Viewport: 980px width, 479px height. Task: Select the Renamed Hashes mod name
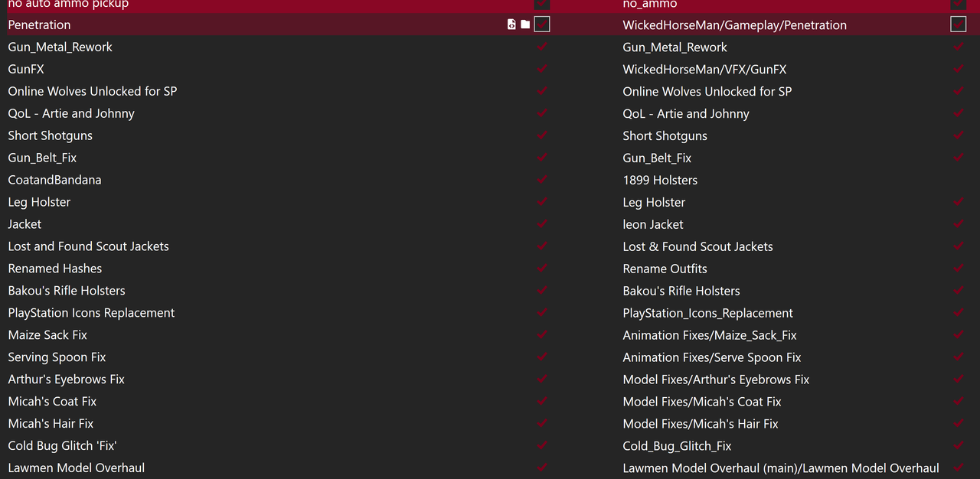[54, 269]
